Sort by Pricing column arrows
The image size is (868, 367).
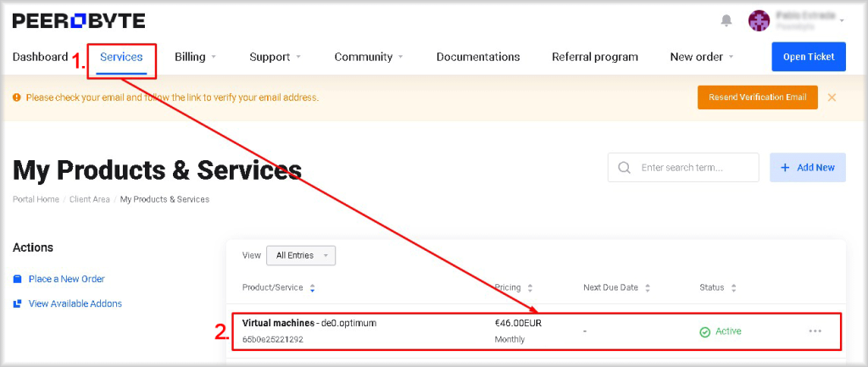[530, 288]
